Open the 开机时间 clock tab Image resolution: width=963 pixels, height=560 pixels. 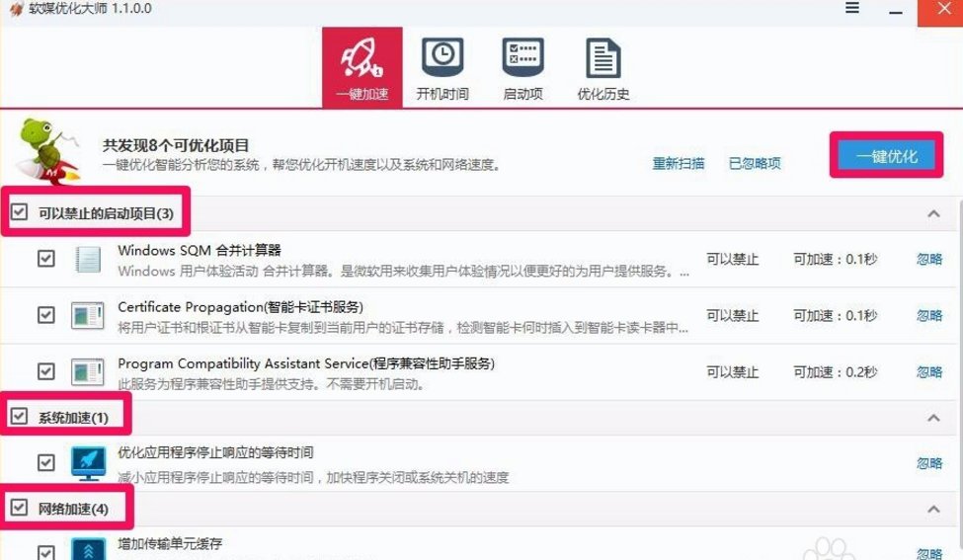click(x=442, y=67)
